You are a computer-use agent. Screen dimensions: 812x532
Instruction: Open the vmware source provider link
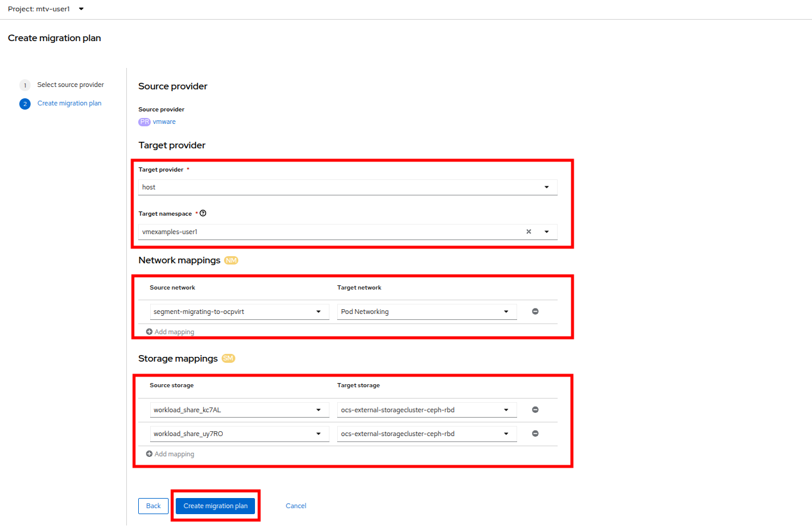pos(164,122)
